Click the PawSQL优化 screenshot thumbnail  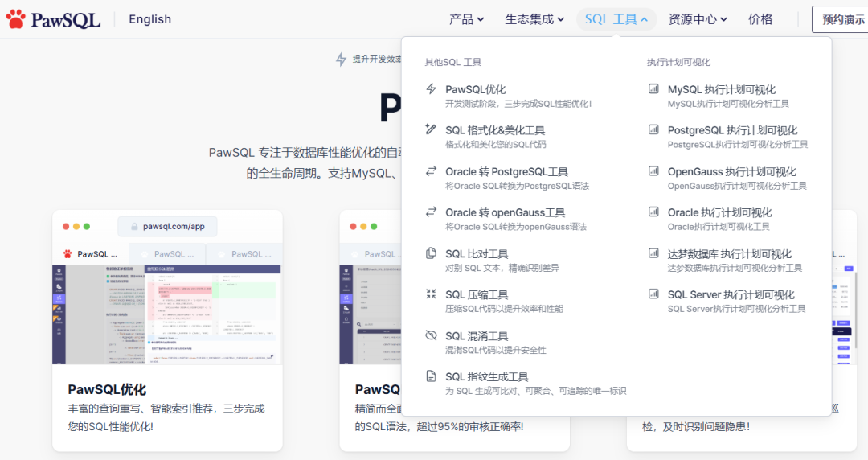click(x=166, y=314)
